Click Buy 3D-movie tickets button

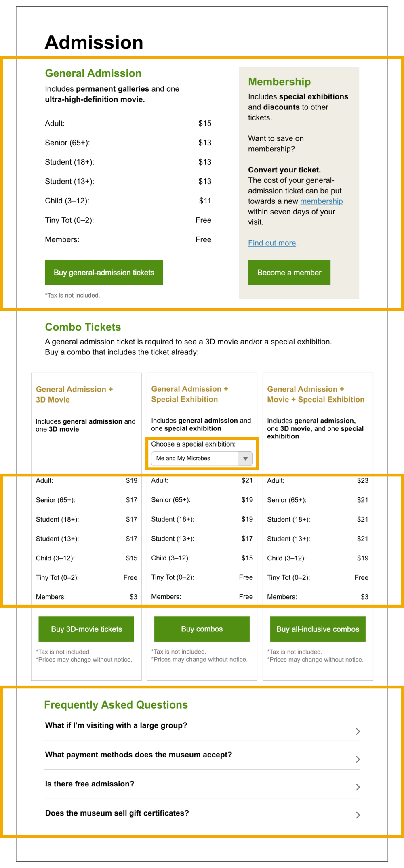click(x=86, y=629)
